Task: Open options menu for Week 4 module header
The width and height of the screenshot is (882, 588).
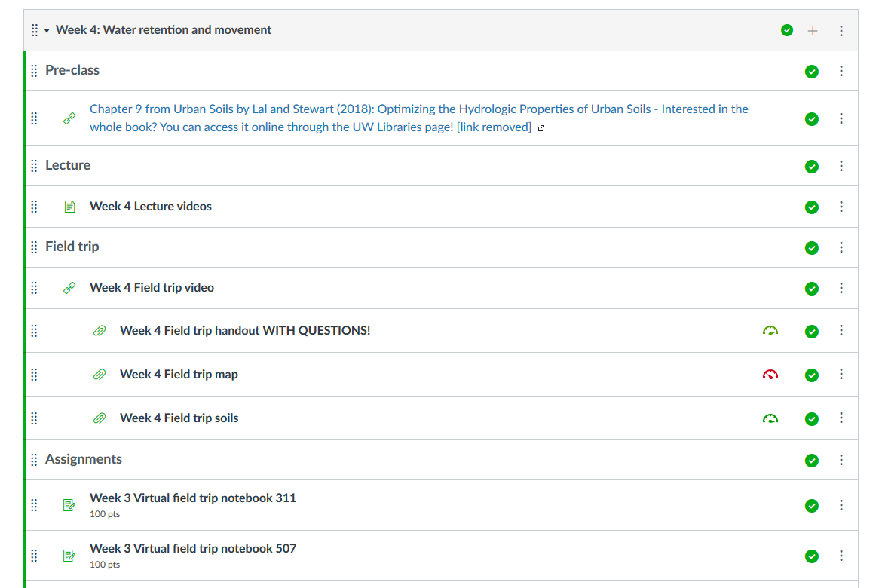Action: click(841, 30)
